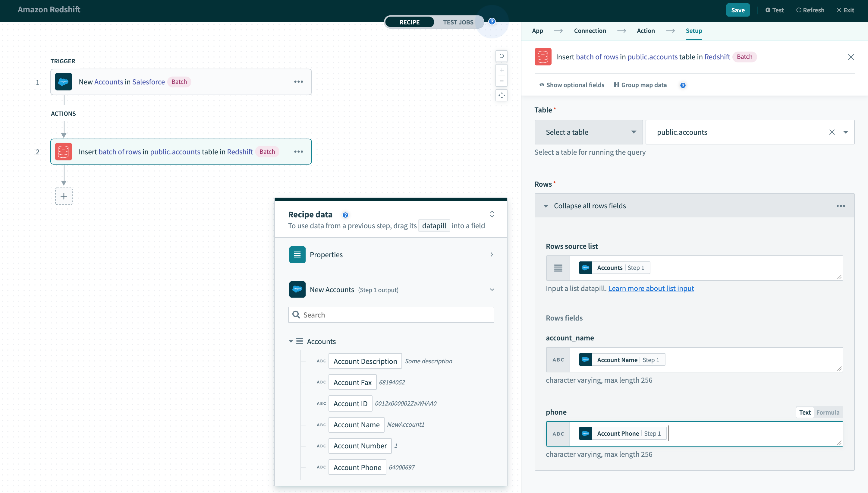Open three-dot menu on Redshift action step
Screen dimensions: 868x493
[x=298, y=152]
